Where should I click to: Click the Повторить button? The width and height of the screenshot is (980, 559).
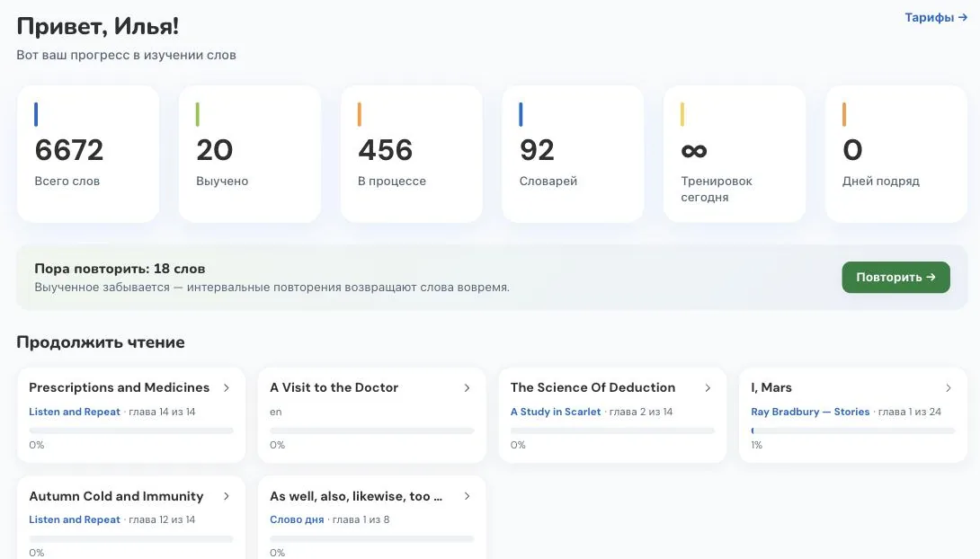click(x=895, y=278)
